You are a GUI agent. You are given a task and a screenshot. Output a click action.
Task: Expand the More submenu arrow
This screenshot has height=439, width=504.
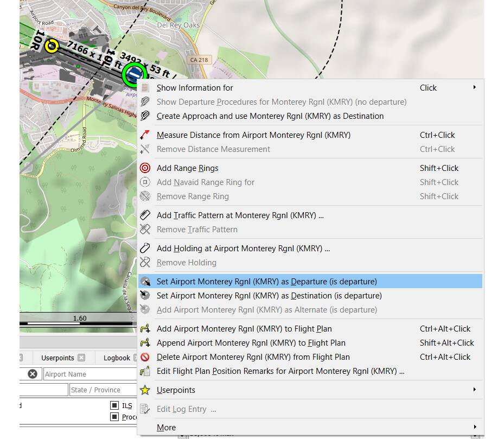(x=474, y=427)
